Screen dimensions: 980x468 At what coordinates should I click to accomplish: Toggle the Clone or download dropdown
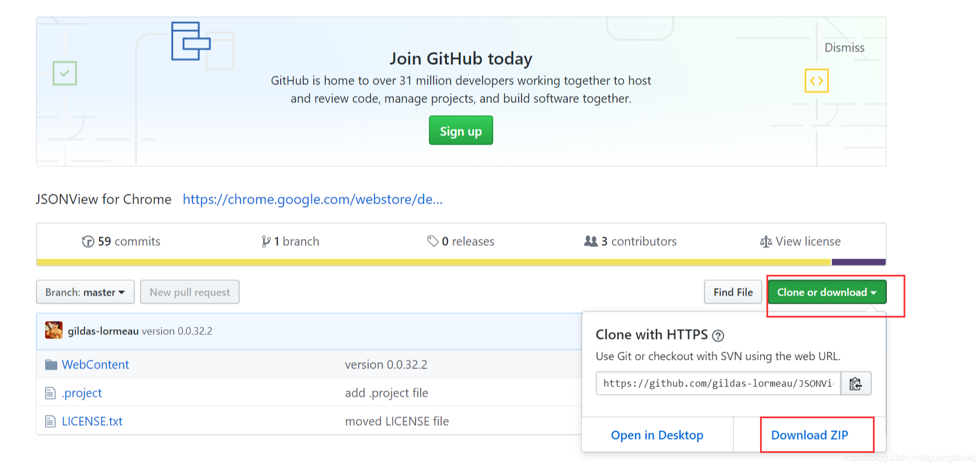(827, 292)
